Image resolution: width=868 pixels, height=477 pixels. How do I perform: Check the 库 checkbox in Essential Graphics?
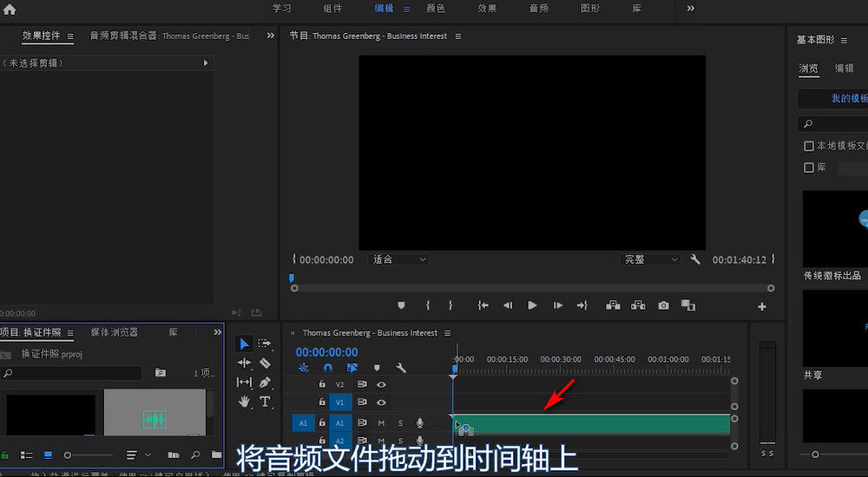809,167
